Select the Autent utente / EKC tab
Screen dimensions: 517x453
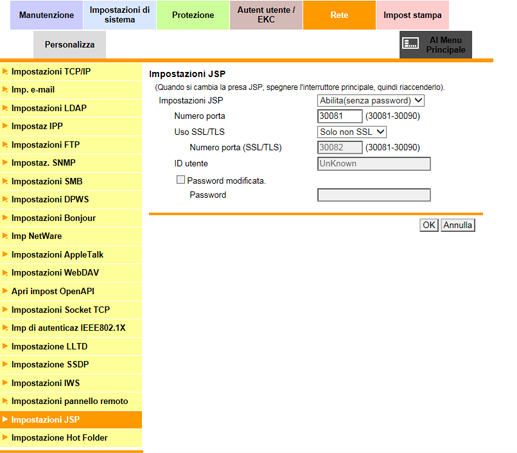click(x=266, y=15)
